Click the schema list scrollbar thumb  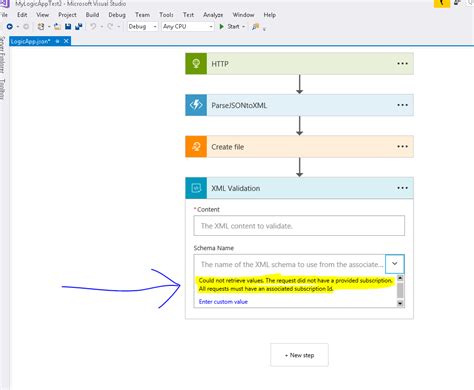click(x=400, y=290)
